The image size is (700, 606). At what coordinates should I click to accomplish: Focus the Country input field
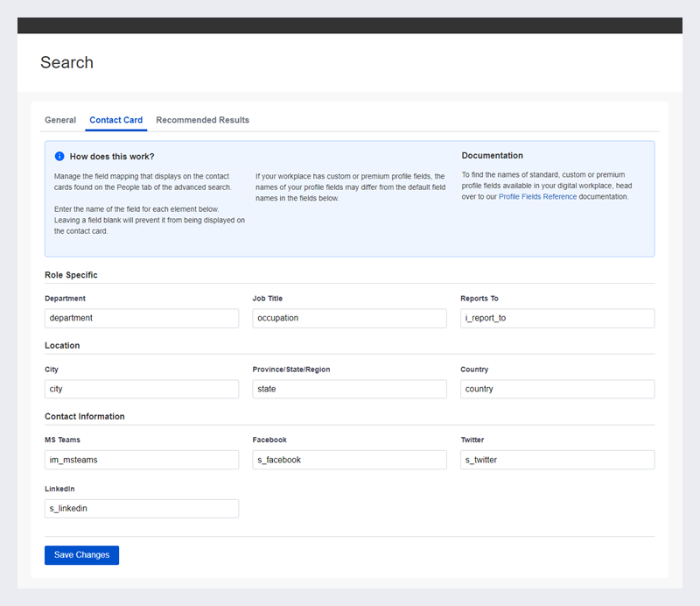tap(557, 389)
